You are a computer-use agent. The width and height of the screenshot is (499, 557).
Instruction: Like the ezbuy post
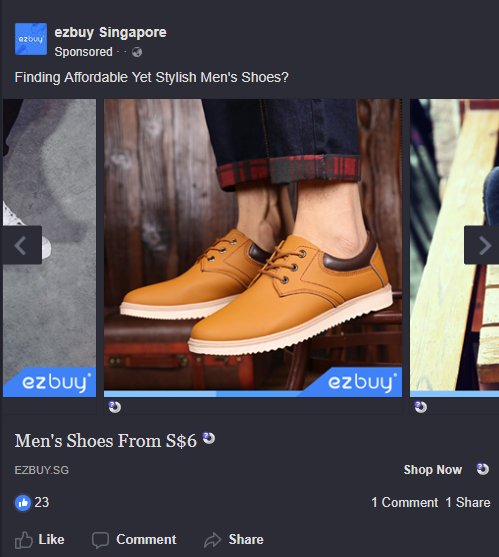click(x=39, y=540)
